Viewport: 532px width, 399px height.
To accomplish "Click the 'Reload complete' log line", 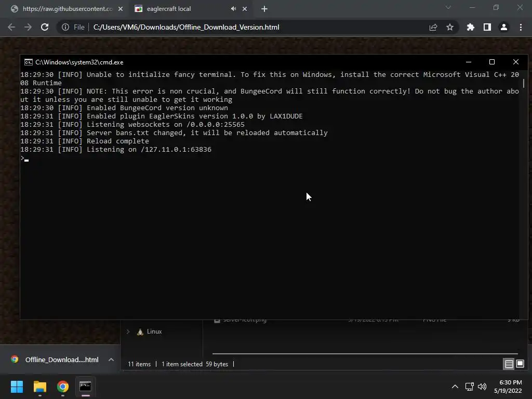I will (85, 141).
